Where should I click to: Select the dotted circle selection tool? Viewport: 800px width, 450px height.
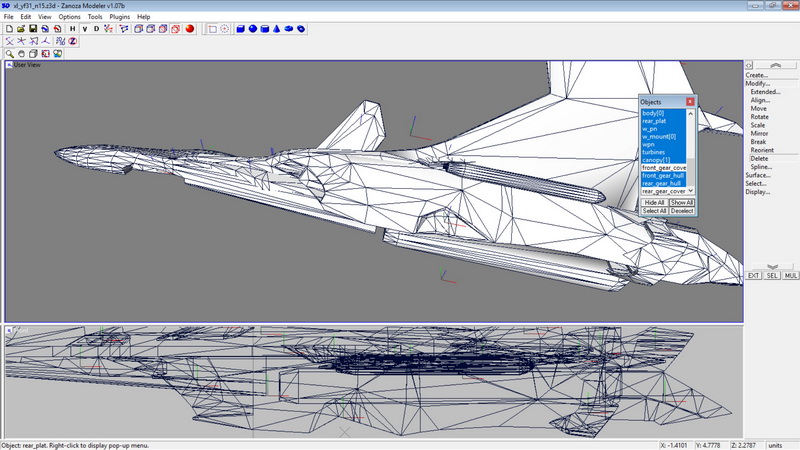click(x=224, y=29)
